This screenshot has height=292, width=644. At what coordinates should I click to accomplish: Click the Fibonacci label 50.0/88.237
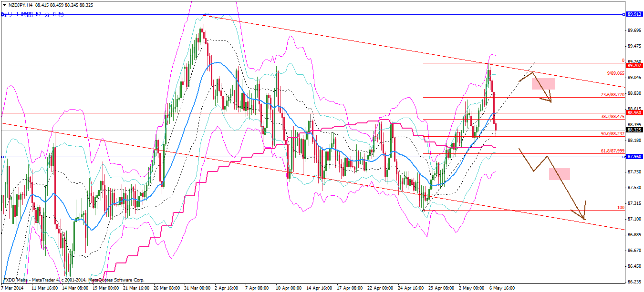click(x=612, y=134)
